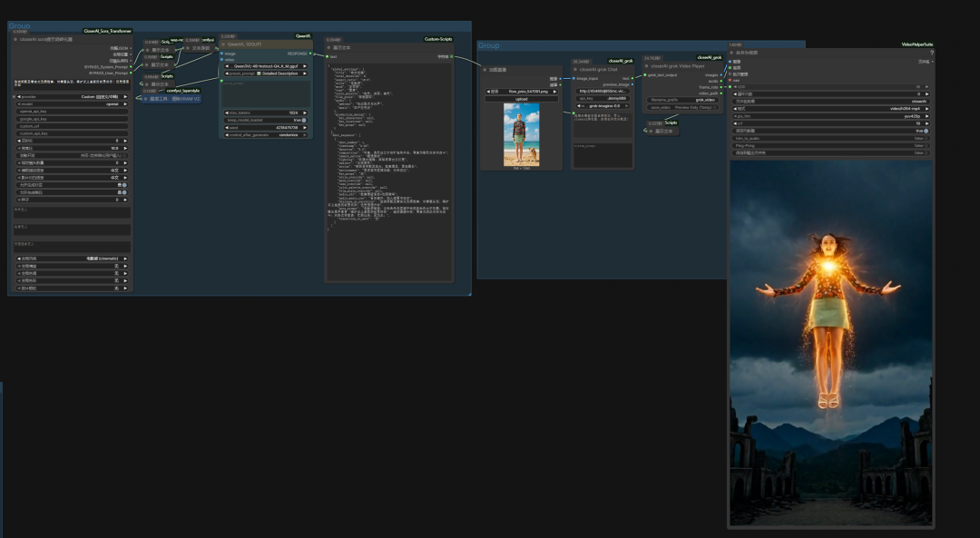Click the custom_prompt text area in QwenVL node

tap(266, 93)
